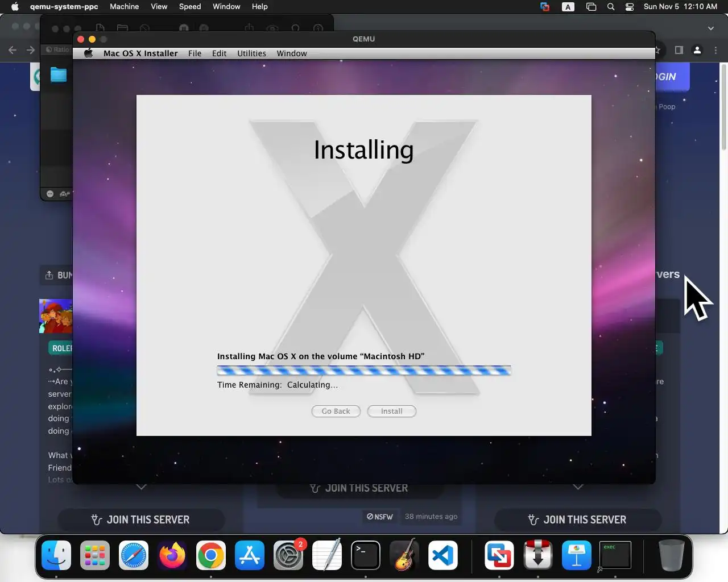This screenshot has width=728, height=582.
Task: Open Control Center from the menu bar
Action: (630, 7)
